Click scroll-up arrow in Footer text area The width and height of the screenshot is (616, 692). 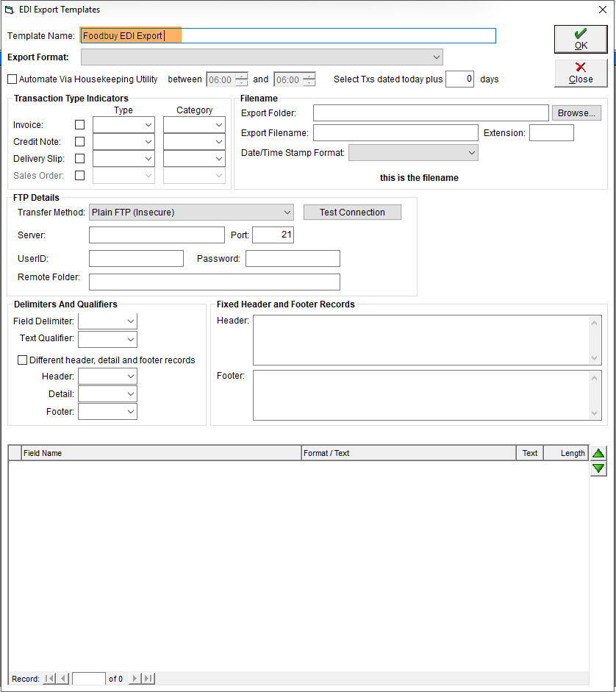[595, 378]
